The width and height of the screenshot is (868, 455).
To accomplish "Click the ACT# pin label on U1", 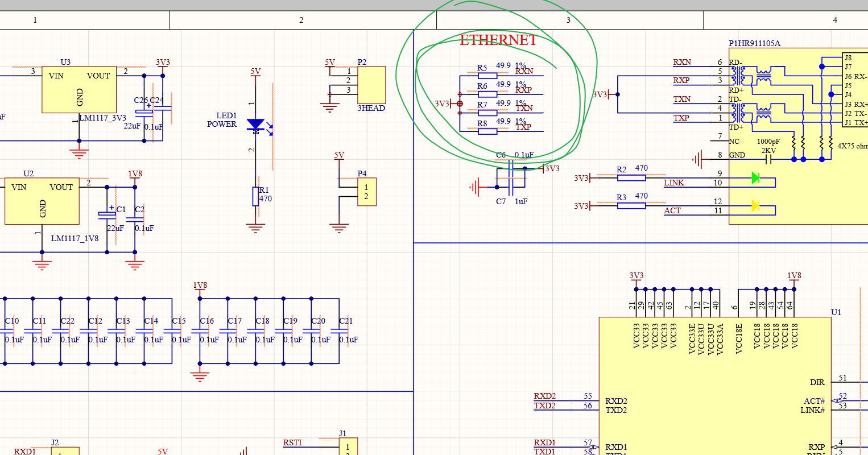I will [x=814, y=401].
